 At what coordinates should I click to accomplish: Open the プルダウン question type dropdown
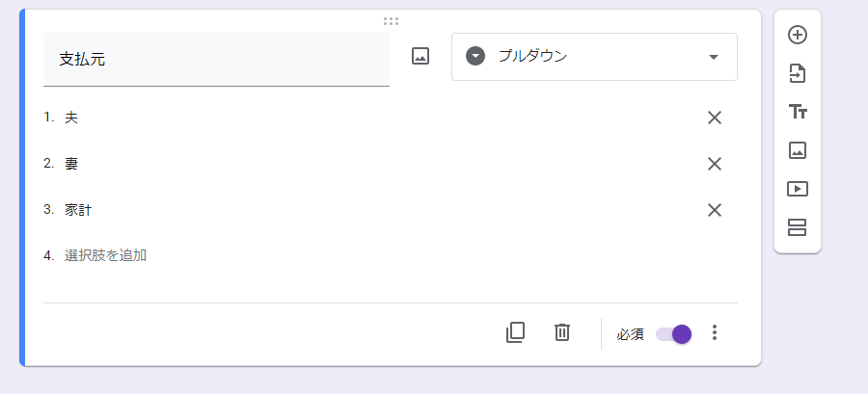pyautogui.click(x=594, y=57)
